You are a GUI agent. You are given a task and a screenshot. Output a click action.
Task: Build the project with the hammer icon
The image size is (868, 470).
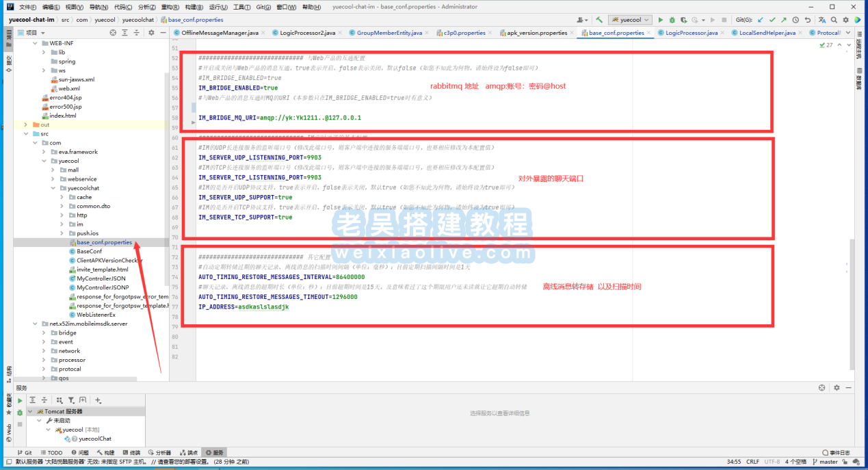click(x=599, y=20)
